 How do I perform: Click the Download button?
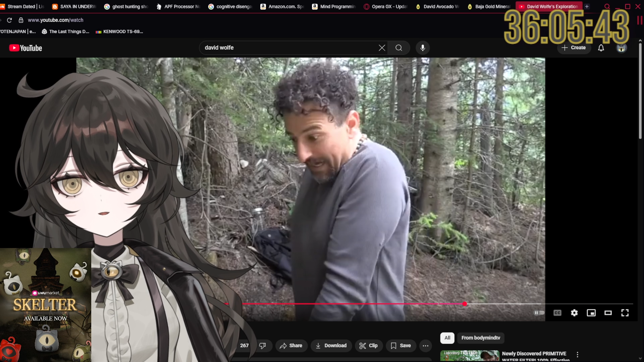[x=331, y=346]
